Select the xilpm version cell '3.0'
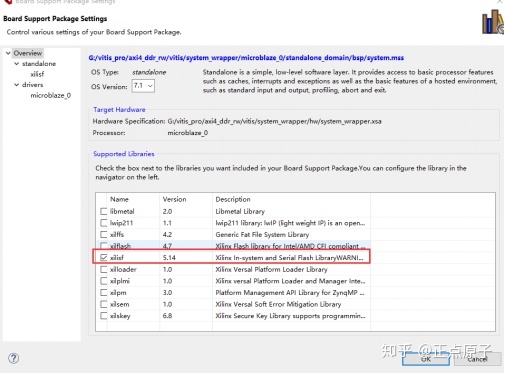 167,293
